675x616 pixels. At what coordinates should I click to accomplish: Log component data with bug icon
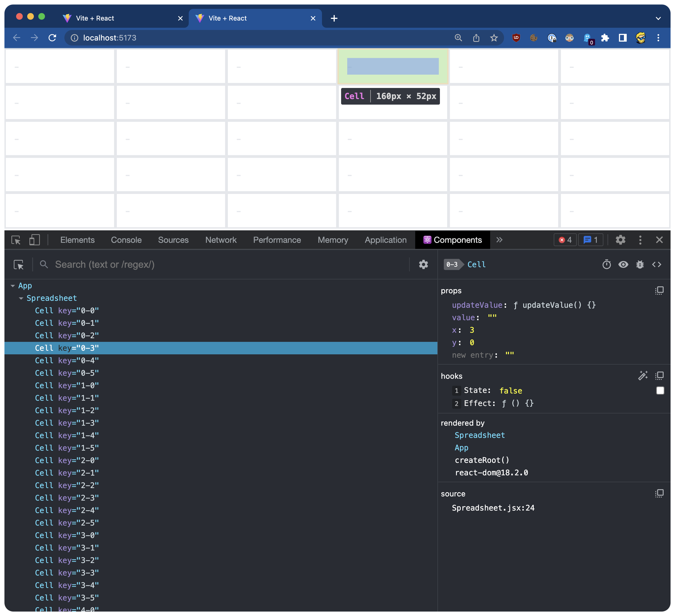[x=640, y=264]
